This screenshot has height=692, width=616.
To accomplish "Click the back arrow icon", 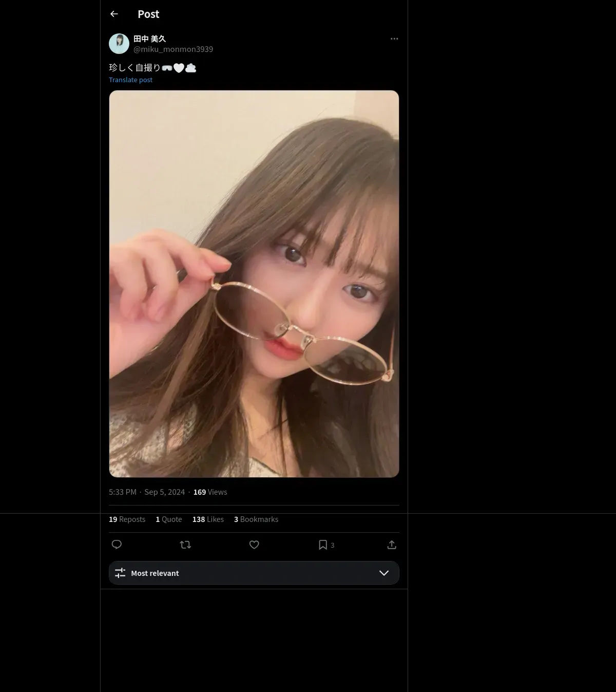I will [x=114, y=14].
